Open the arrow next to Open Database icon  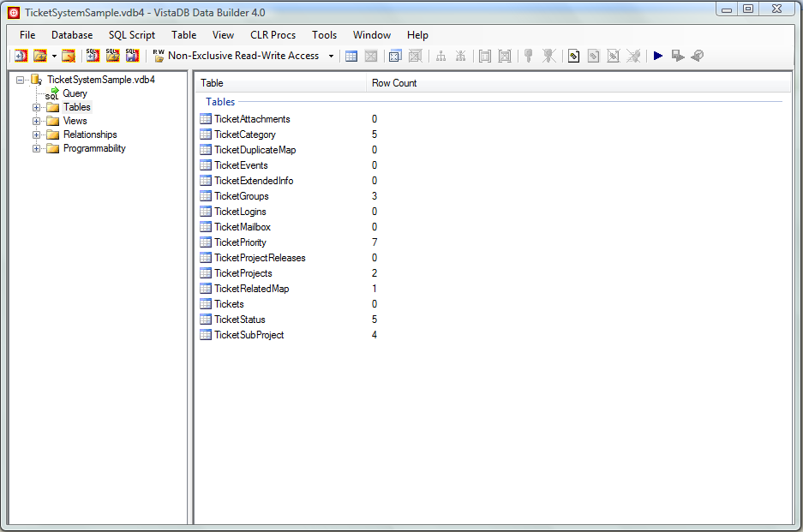pos(54,56)
